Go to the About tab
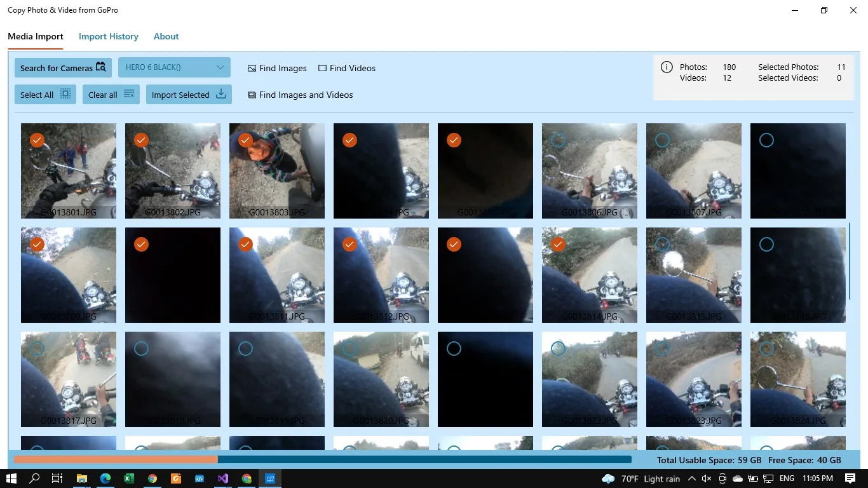868x488 pixels. tap(166, 36)
